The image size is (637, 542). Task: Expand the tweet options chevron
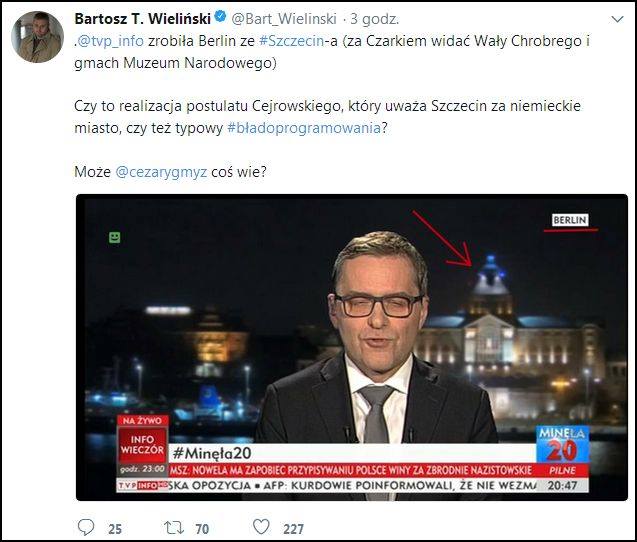(x=617, y=19)
